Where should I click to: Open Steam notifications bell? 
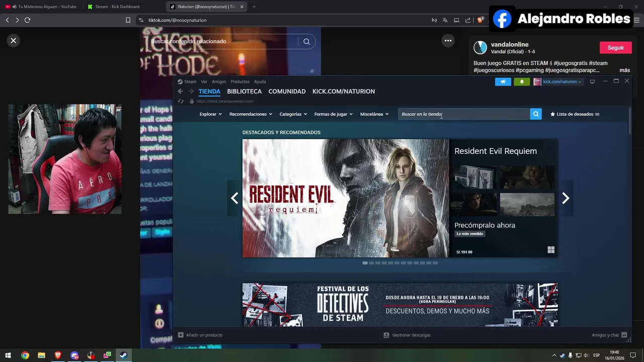click(522, 82)
